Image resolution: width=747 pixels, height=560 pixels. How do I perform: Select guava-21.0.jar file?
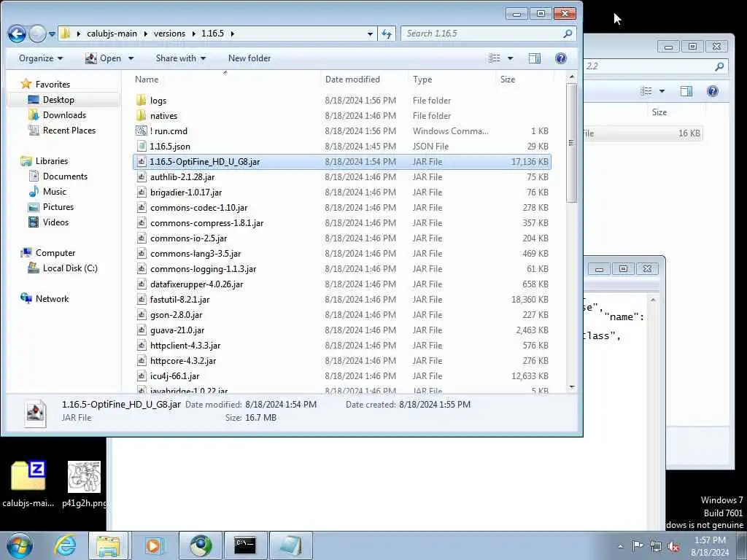tap(341, 330)
